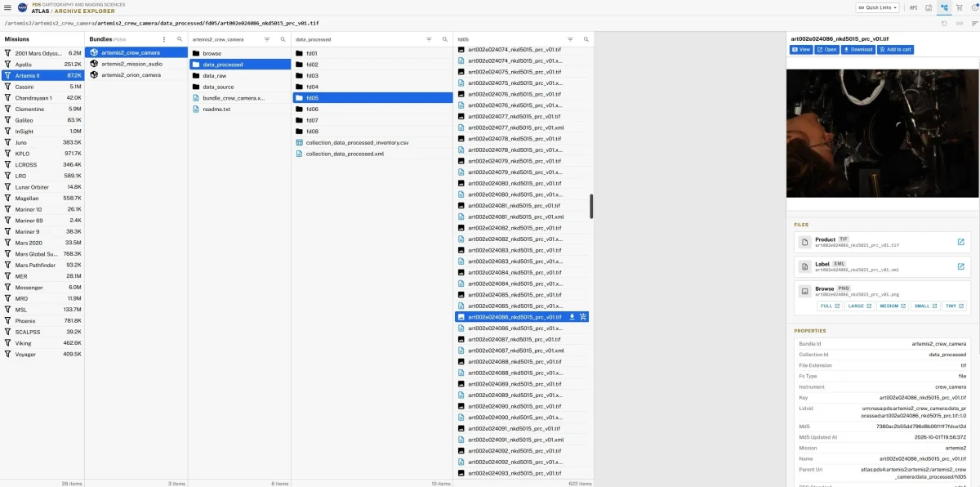Open Product TIF file external link icon
This screenshot has height=487, width=980.
pos(961,242)
